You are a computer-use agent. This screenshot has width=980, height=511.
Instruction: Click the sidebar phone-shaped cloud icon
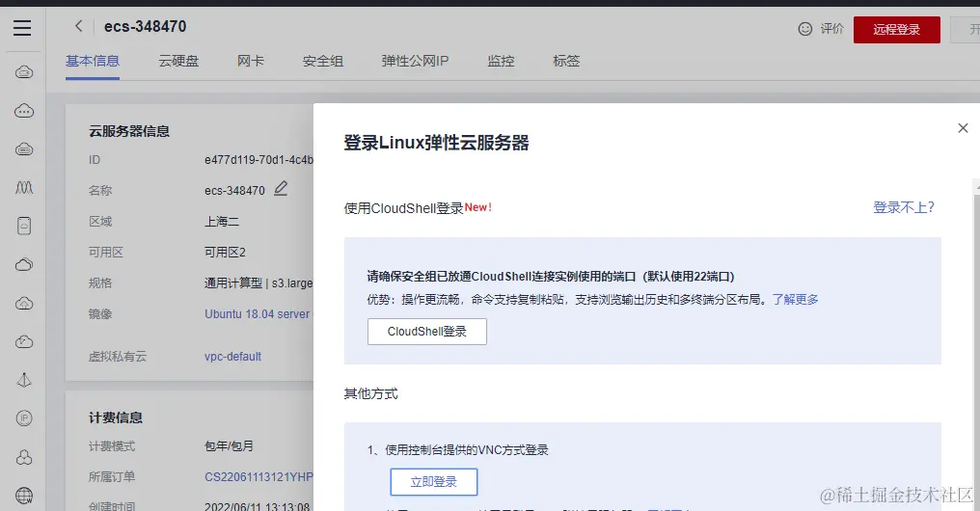(x=24, y=226)
